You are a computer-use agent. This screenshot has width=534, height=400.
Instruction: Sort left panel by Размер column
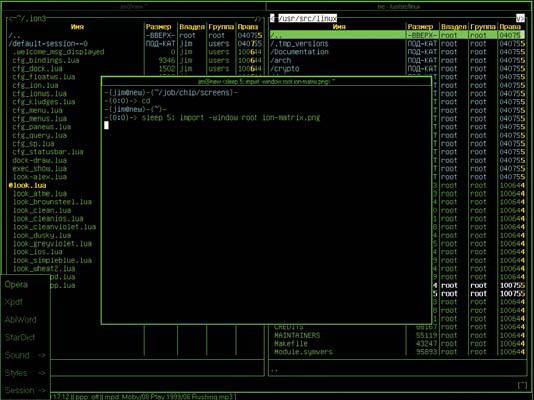point(158,27)
